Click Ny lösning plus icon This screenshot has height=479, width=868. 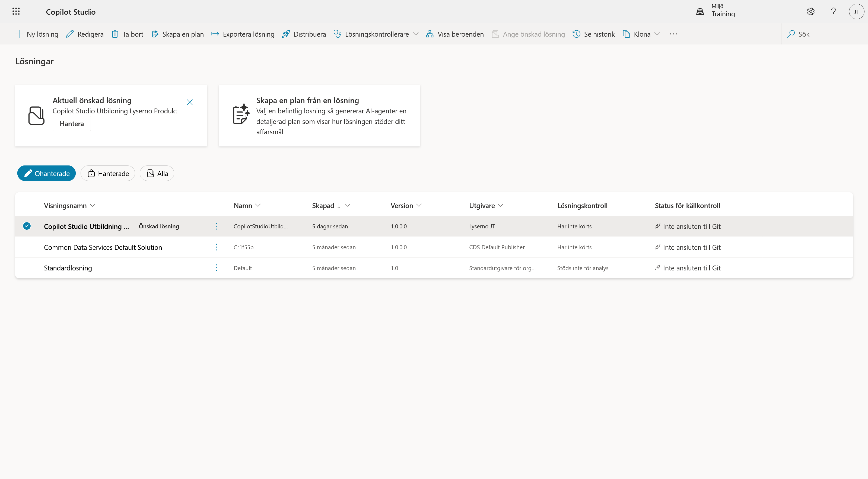[19, 34]
